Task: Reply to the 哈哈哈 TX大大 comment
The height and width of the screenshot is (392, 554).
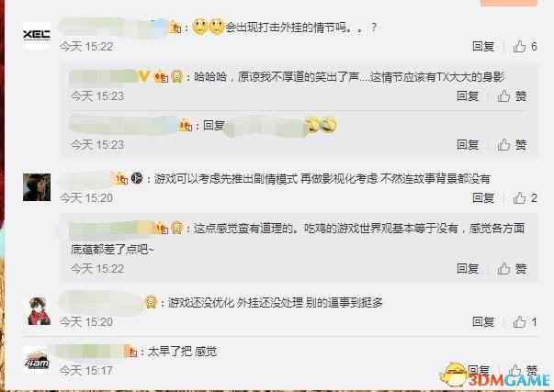Action: coord(468,96)
